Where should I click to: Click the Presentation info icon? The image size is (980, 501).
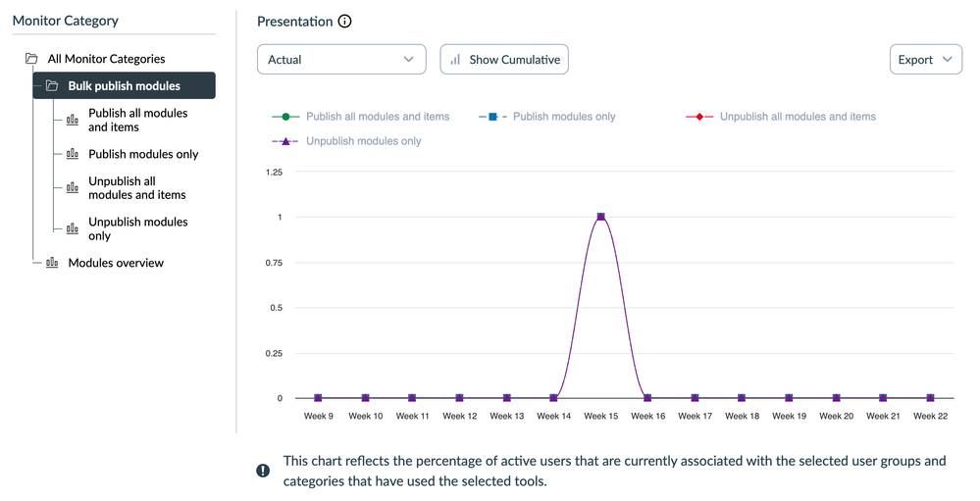tap(344, 22)
